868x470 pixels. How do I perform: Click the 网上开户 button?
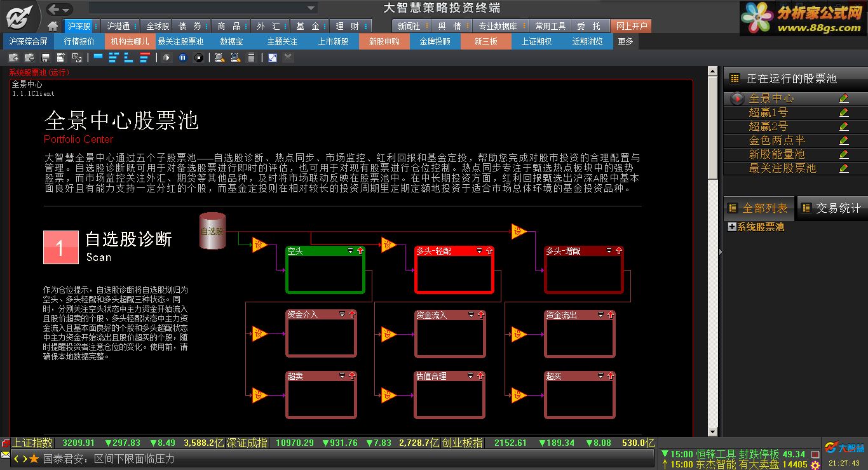pos(631,26)
